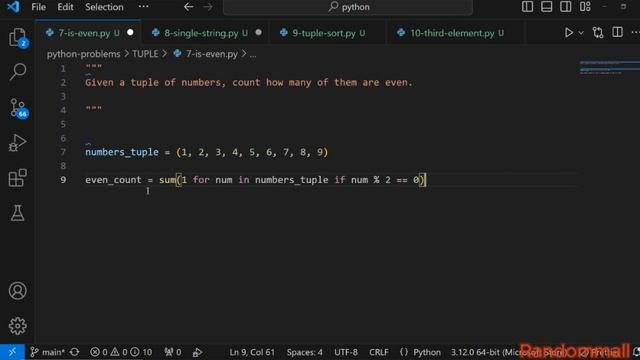Open the Selection menu
Screen dimensions: 640x360
[x=104, y=7]
